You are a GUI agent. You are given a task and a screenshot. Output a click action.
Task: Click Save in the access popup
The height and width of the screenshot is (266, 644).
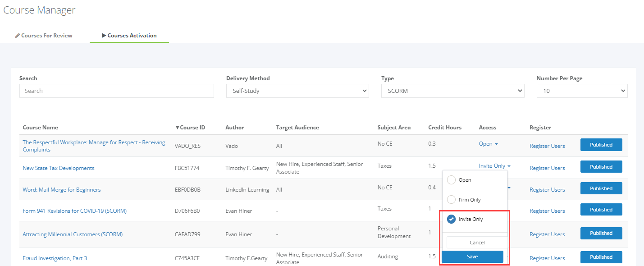click(472, 257)
